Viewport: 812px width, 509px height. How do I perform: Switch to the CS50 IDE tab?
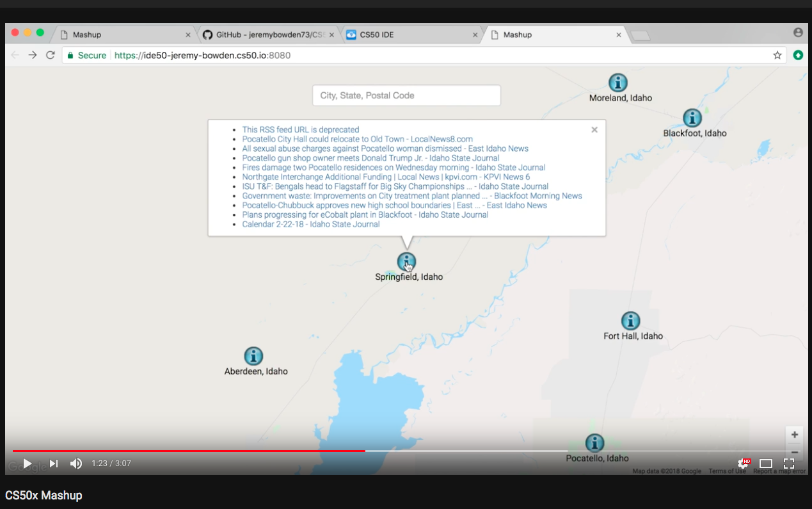click(x=412, y=35)
